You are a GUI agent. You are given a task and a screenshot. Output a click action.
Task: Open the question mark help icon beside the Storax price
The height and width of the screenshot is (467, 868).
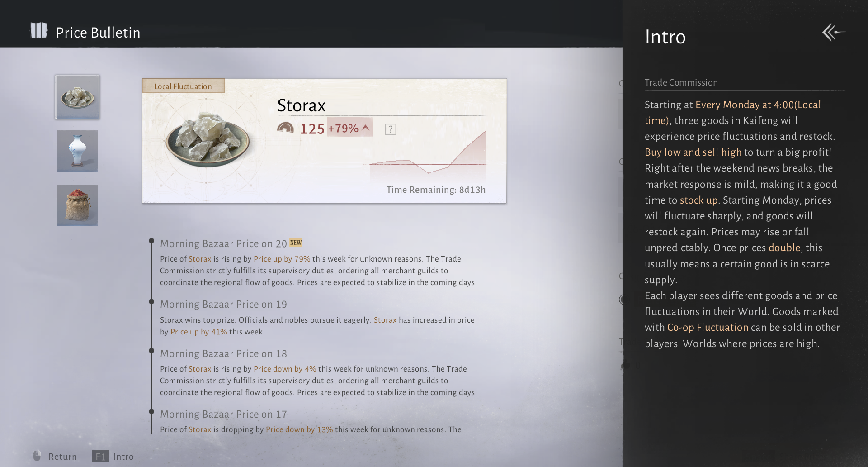point(391,129)
